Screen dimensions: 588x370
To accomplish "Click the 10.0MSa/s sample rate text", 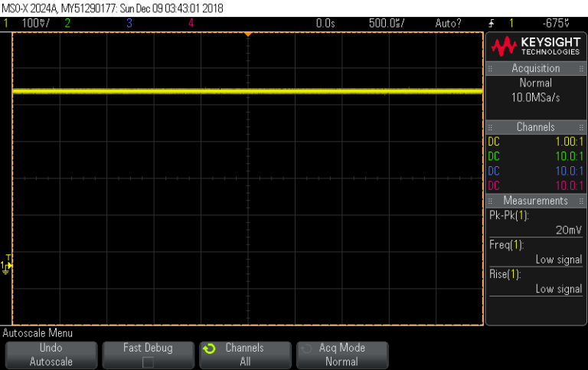I will coord(535,97).
